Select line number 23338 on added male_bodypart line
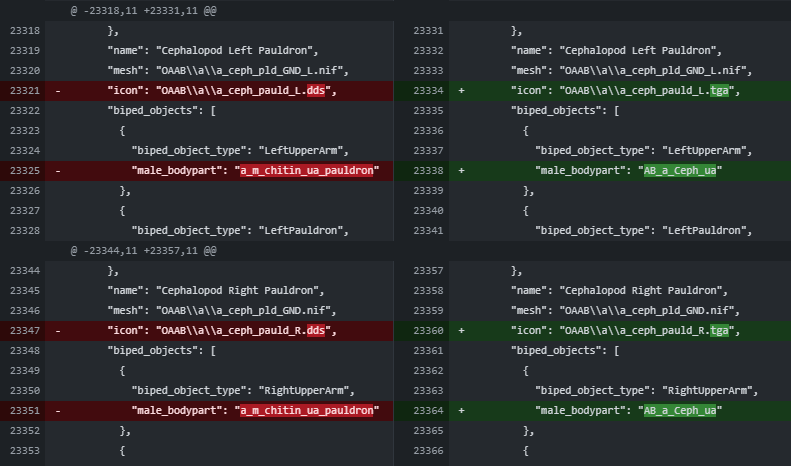The image size is (791, 466). pyautogui.click(x=428, y=170)
